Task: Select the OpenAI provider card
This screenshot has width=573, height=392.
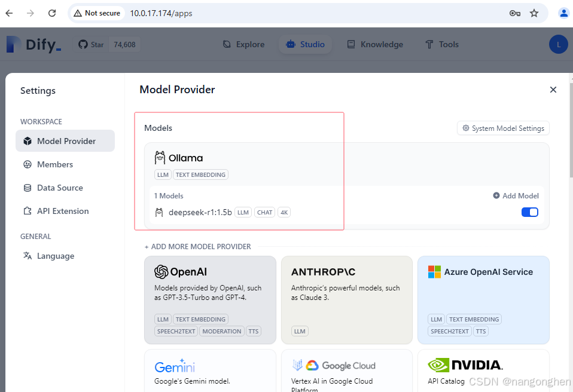Action: [x=210, y=300]
